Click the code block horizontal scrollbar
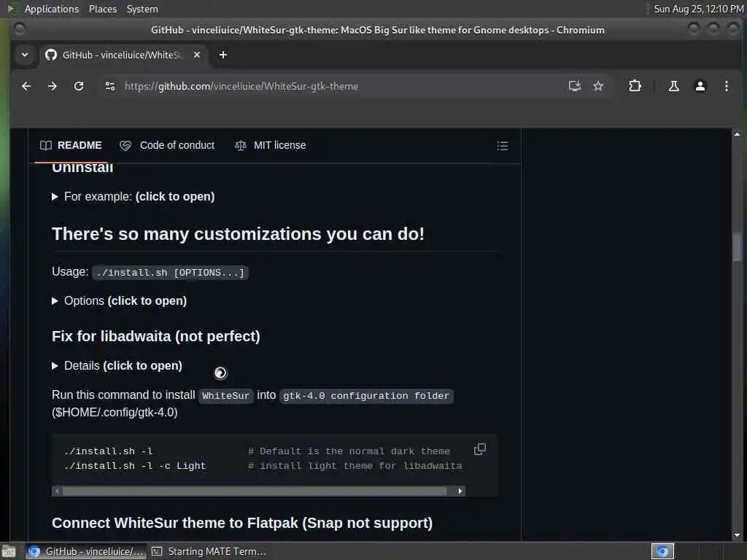Viewport: 747px width, 560px height. [x=255, y=491]
